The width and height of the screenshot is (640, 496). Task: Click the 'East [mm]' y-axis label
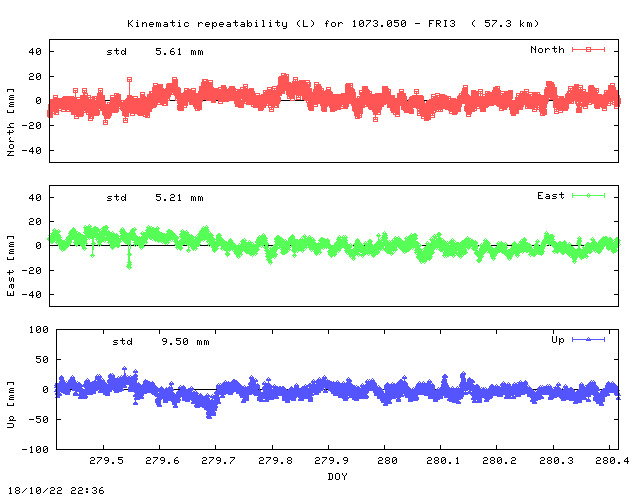(11, 265)
